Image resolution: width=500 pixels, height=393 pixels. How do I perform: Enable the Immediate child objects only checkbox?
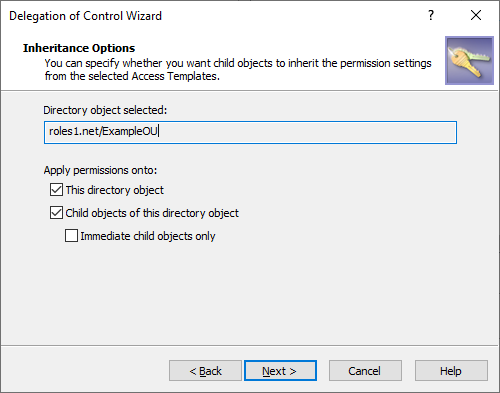71,236
